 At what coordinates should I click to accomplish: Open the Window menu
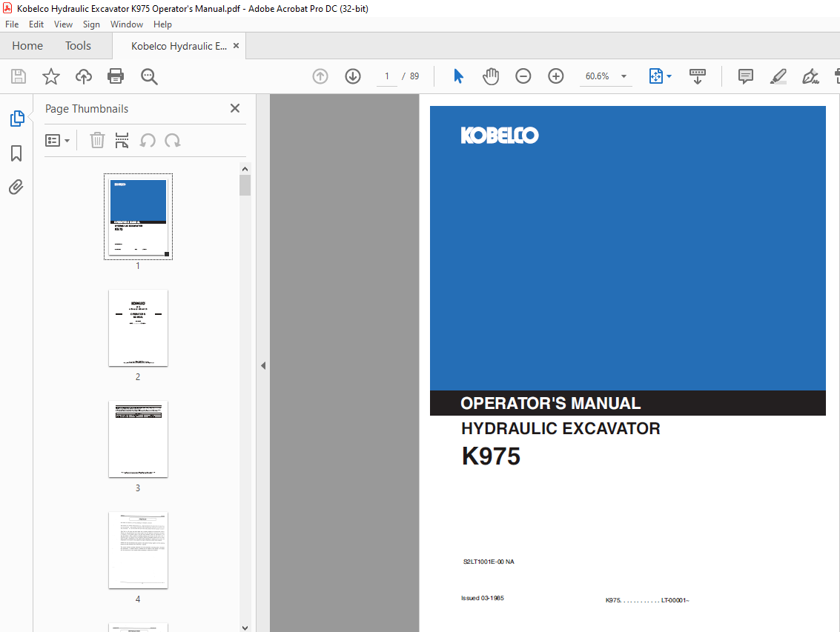click(x=127, y=24)
